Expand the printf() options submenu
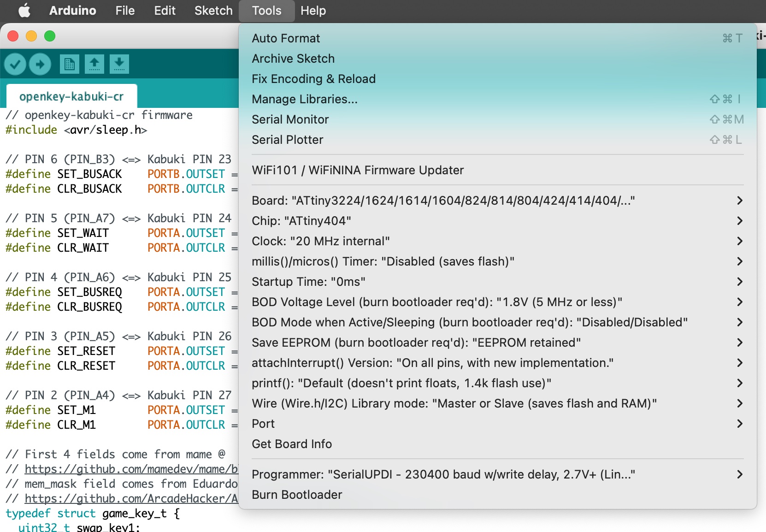Image resolution: width=766 pixels, height=532 pixels. [498, 383]
